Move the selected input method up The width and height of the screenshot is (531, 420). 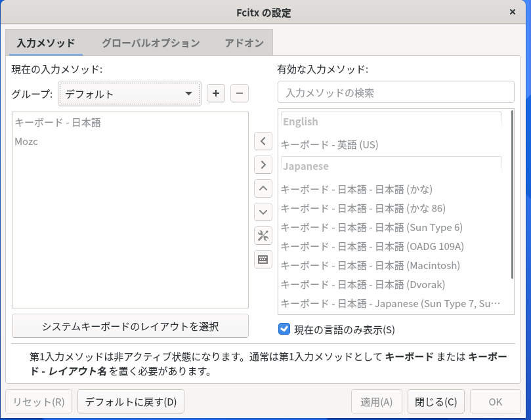click(263, 188)
